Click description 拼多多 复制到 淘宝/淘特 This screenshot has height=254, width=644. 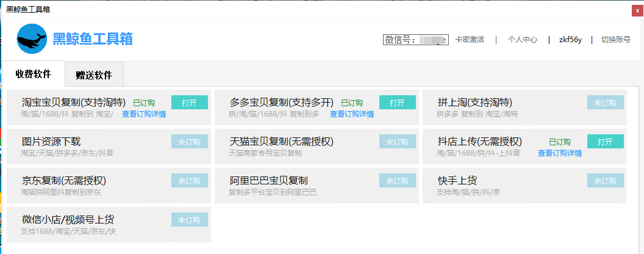pos(477,114)
